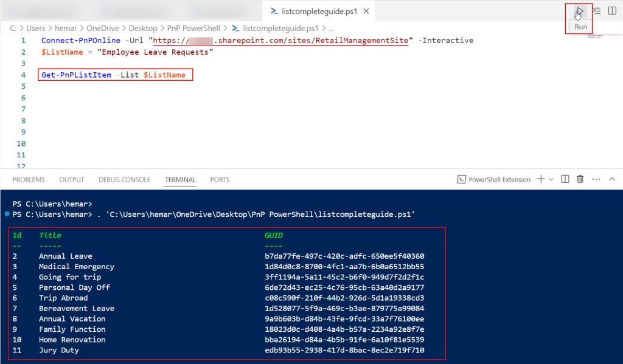623x364 pixels.
Task: Click 'PnP PowerShell' breadcrumb folder
Action: tap(193, 28)
